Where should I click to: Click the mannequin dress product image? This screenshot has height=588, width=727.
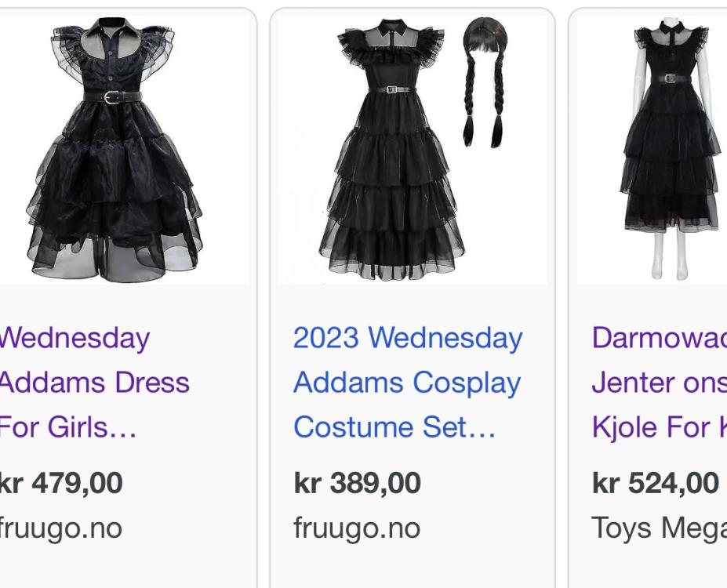pos(652,150)
